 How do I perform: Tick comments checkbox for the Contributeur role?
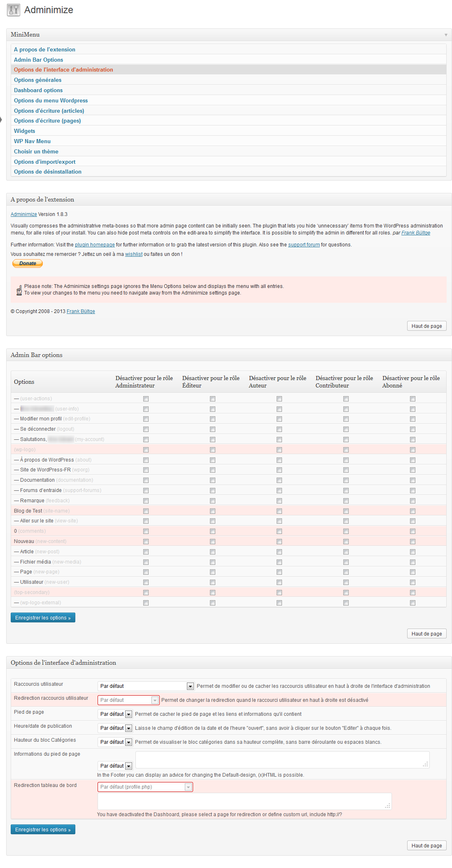[346, 531]
